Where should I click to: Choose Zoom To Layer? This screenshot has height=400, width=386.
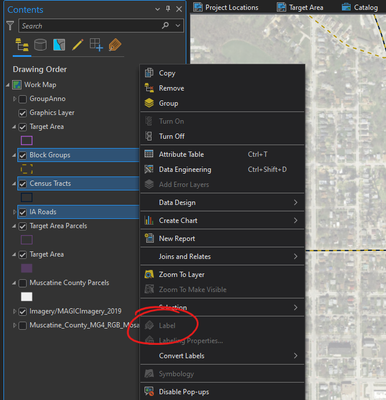tap(222, 274)
